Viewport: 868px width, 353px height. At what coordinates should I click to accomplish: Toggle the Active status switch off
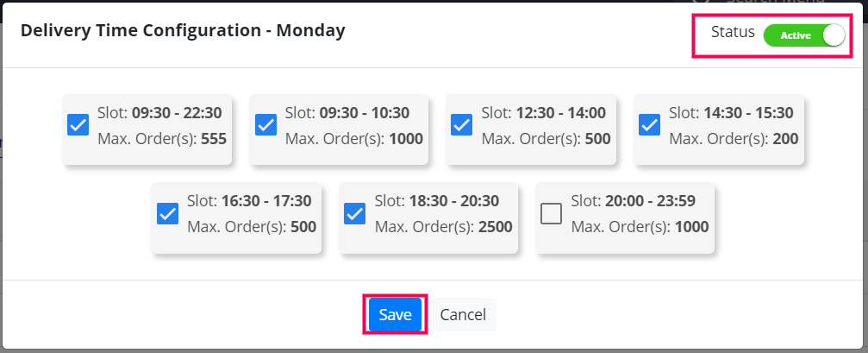(x=803, y=35)
